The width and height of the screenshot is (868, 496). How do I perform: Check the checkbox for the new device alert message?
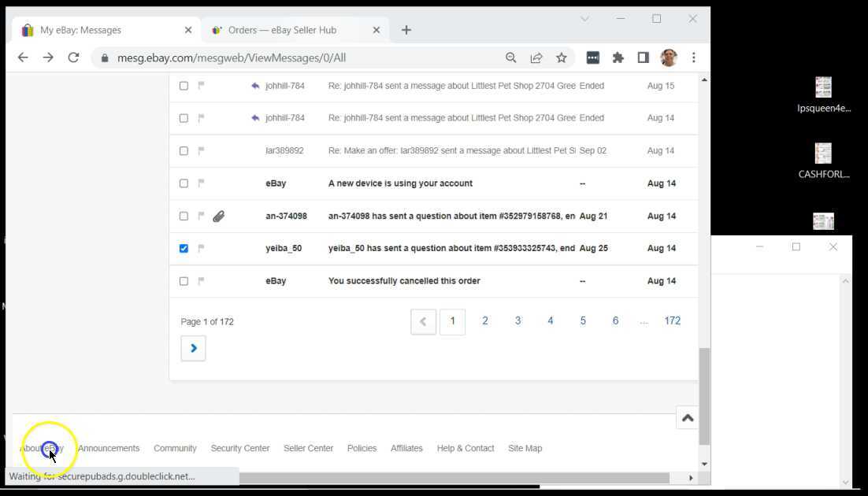184,183
